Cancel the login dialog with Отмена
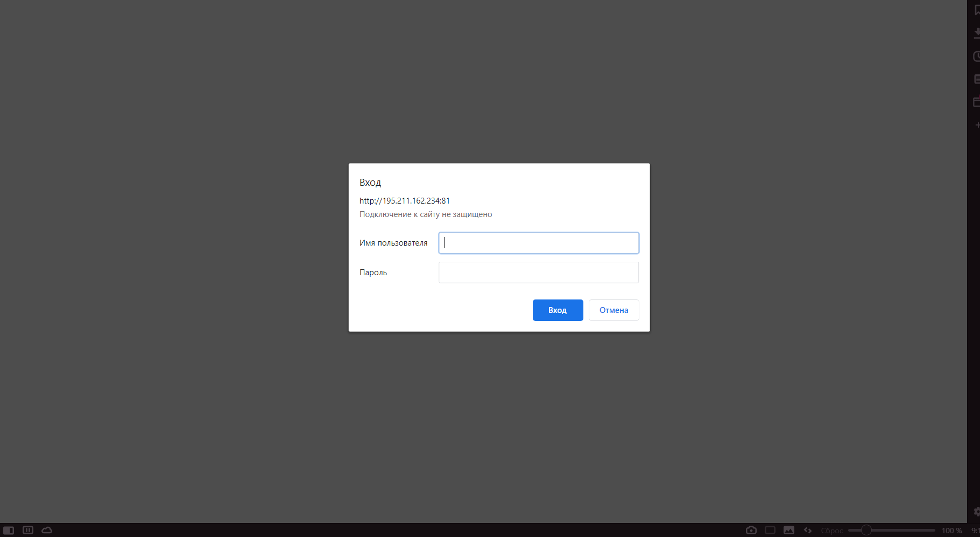Screen dimensions: 980x537 [x=614, y=310]
